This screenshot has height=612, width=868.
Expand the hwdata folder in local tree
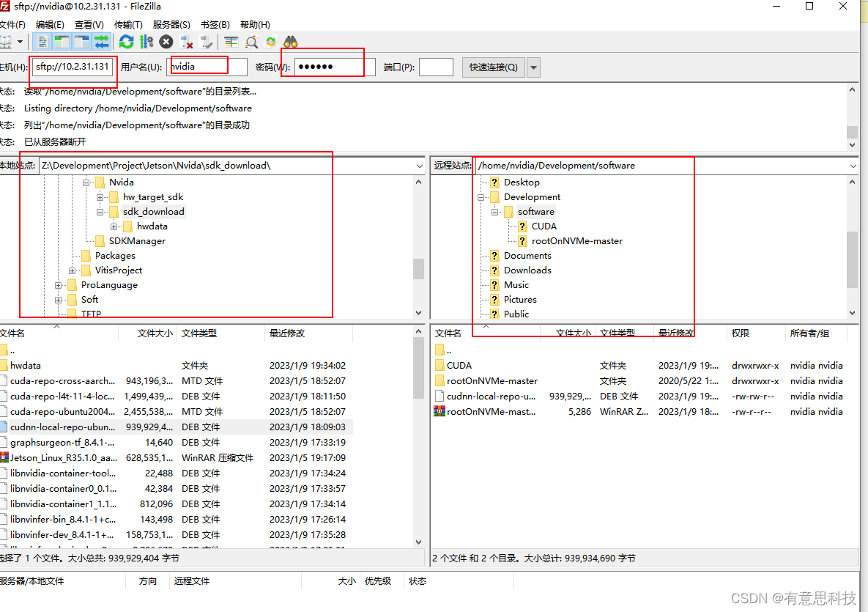click(x=114, y=226)
